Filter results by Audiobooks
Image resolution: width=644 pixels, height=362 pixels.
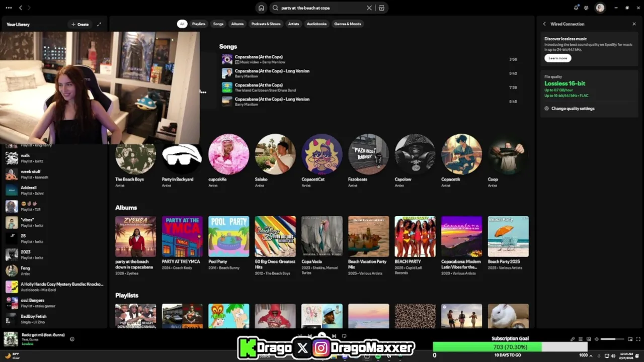point(316,24)
